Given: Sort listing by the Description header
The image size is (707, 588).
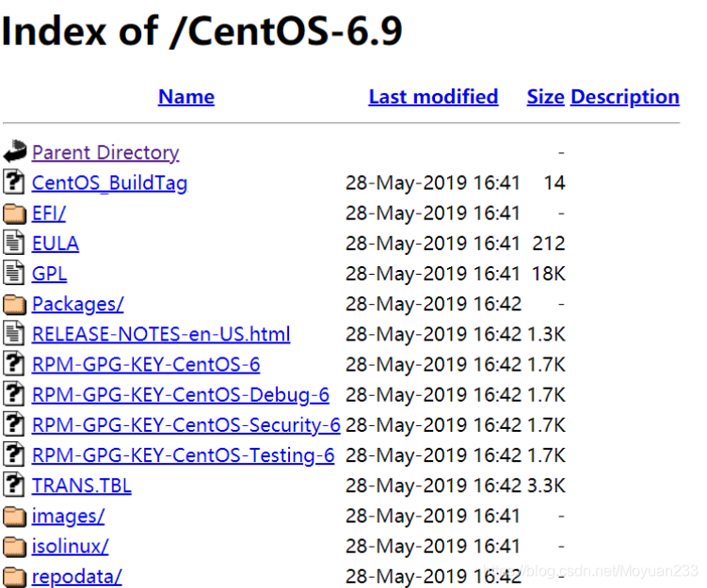Looking at the screenshot, I should pos(625,97).
